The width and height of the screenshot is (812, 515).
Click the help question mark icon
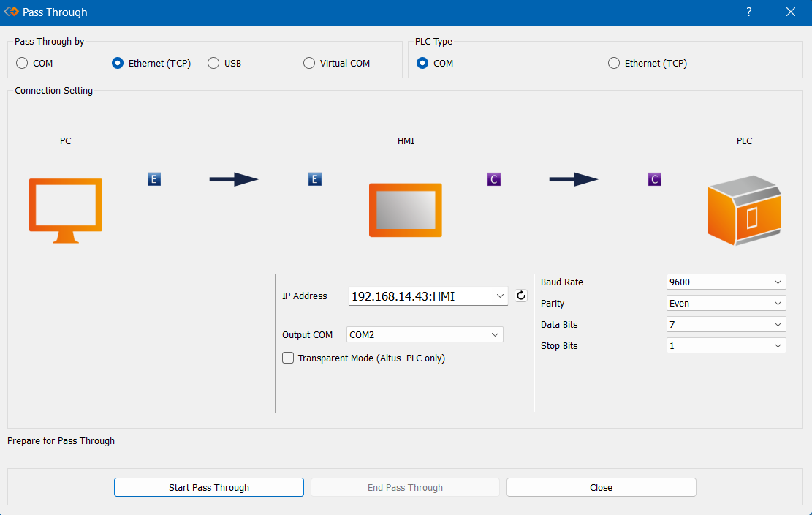(749, 12)
